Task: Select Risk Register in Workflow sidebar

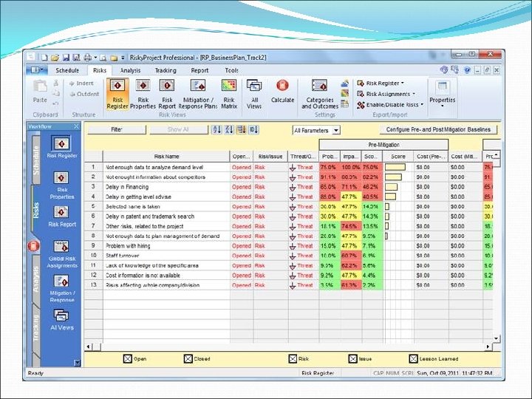Action: click(x=62, y=147)
